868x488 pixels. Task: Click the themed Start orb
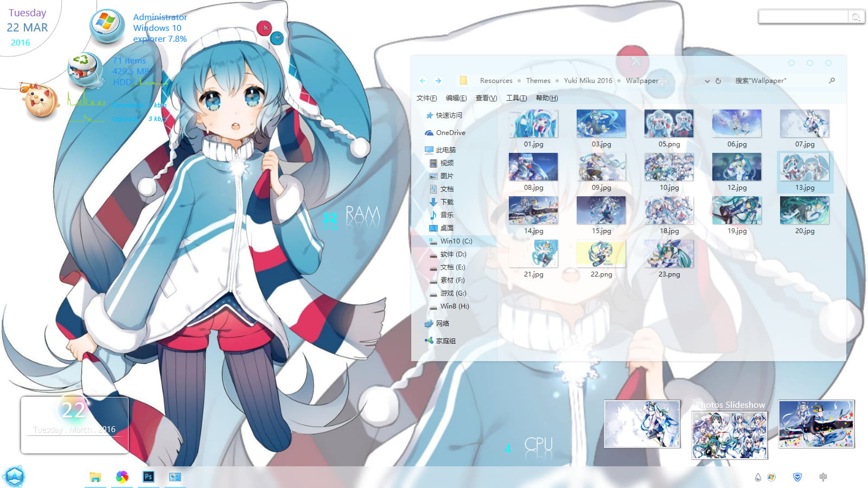tap(14, 476)
